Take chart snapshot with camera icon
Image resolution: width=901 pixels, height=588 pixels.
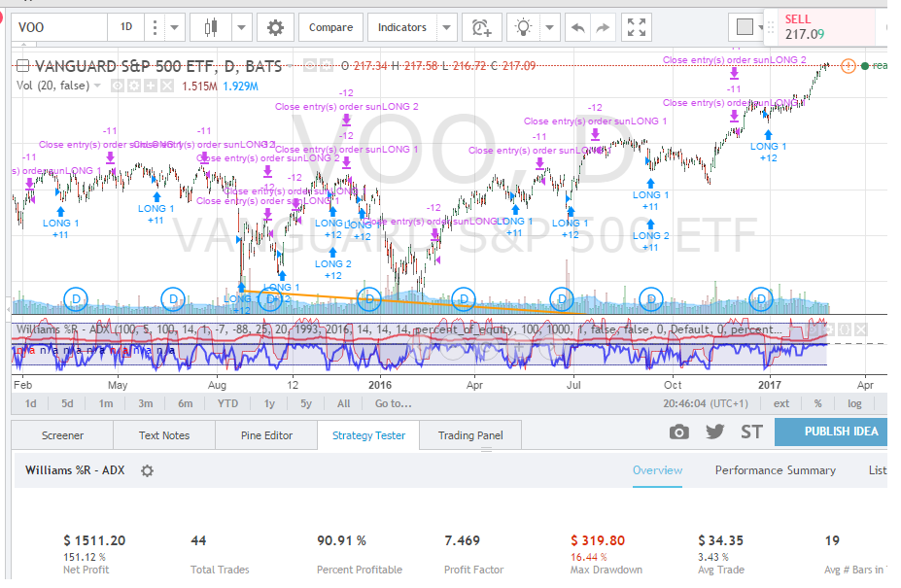pos(679,432)
